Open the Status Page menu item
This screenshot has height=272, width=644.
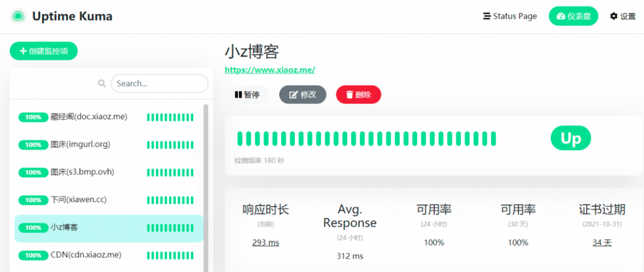click(x=510, y=16)
